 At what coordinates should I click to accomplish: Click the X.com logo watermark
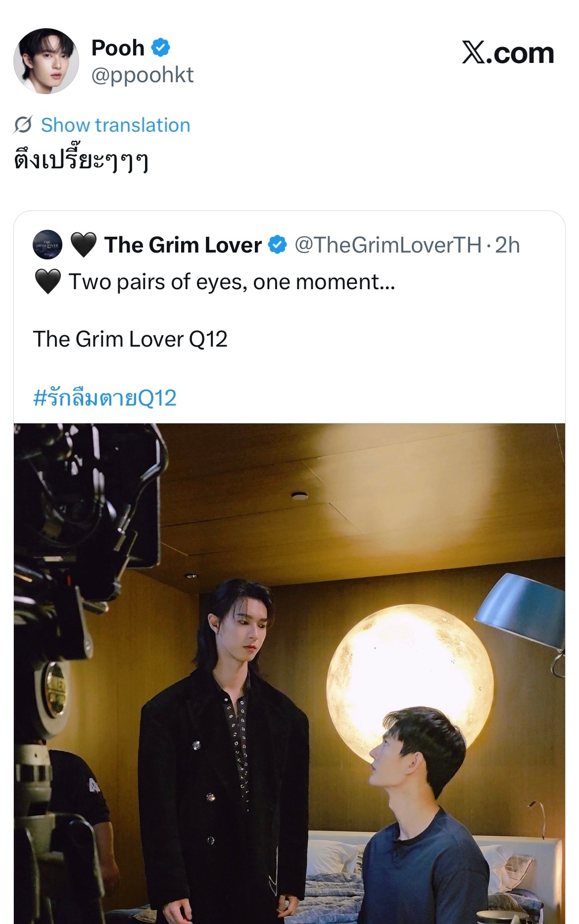click(508, 52)
